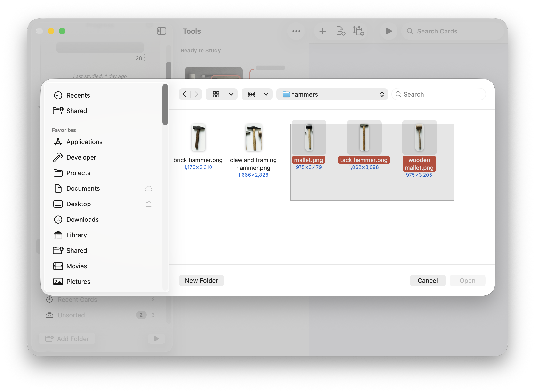Click the add card plus icon
Image resolution: width=535 pixels, height=392 pixels.
(x=323, y=31)
